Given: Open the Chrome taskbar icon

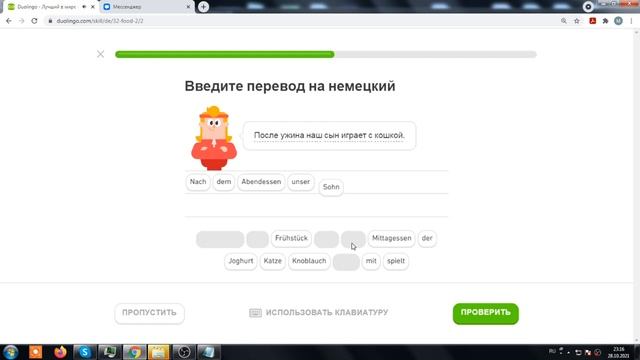Looking at the screenshot, I should tap(134, 352).
